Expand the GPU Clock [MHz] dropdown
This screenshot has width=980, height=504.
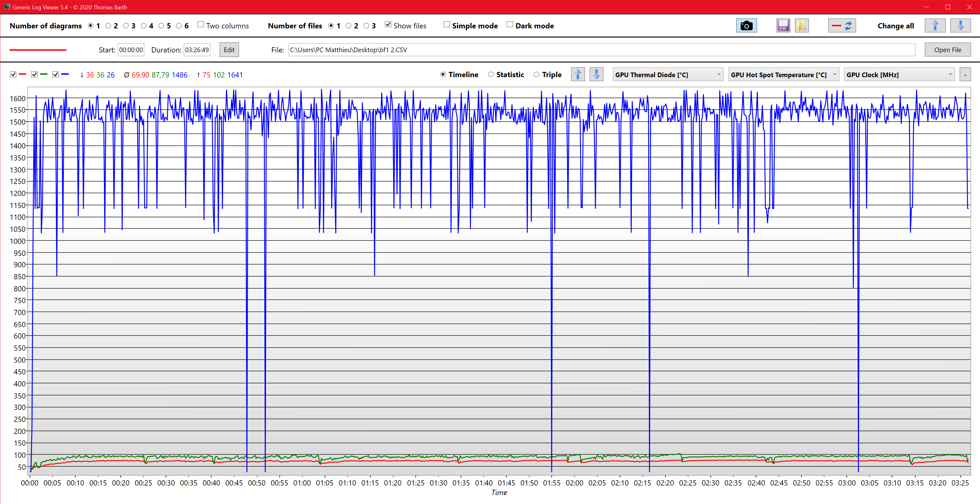coord(899,75)
